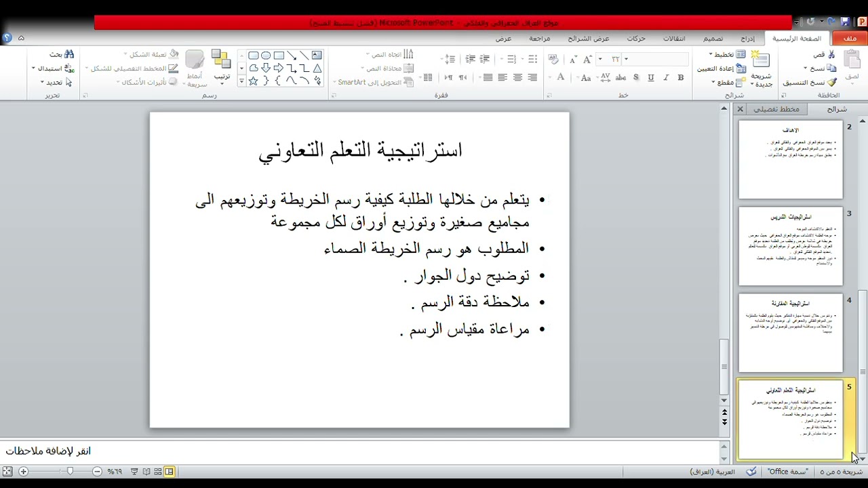Increase font size with the large A icon
The height and width of the screenshot is (488, 868).
coord(587,60)
